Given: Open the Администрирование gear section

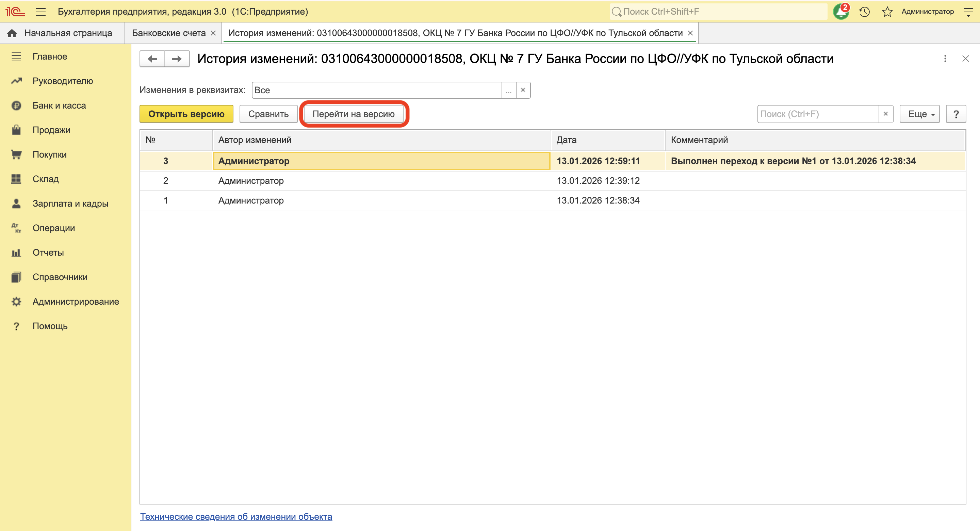Looking at the screenshot, I should pyautogui.click(x=75, y=302).
